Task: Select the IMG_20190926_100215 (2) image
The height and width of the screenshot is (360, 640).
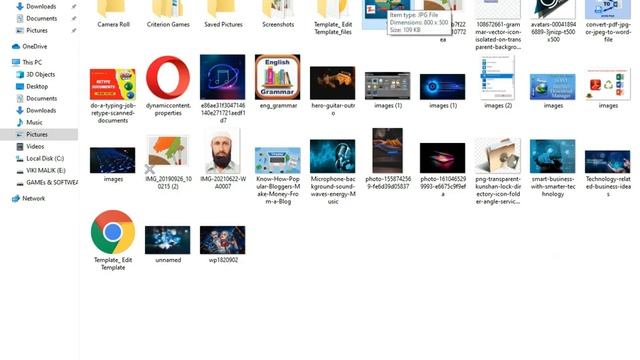Action: pos(168,162)
